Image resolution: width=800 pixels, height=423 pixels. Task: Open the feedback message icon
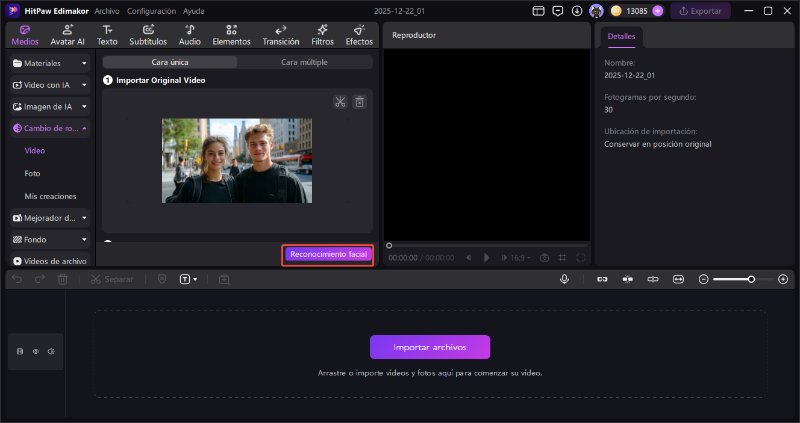coord(558,11)
